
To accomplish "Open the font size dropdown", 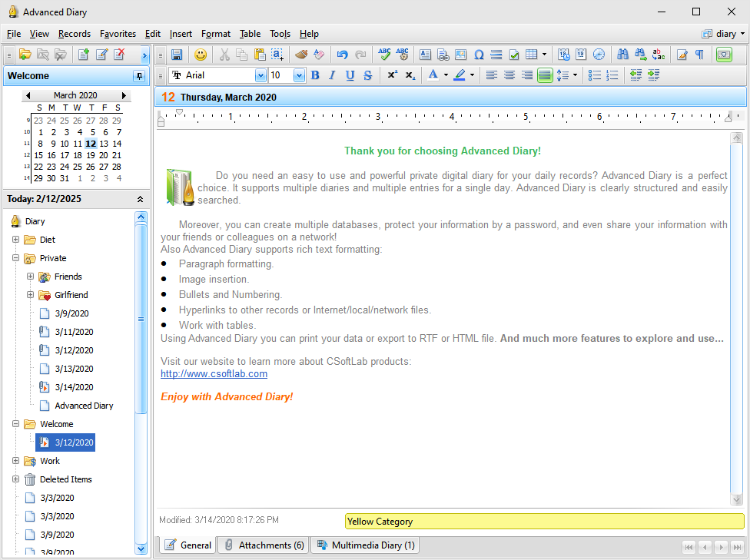I will (x=299, y=75).
